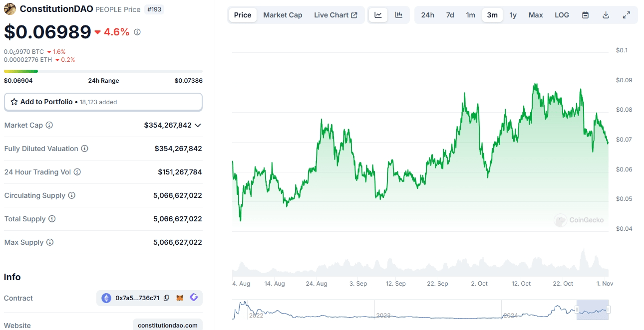Download the chart data
The width and height of the screenshot is (644, 330).
click(x=606, y=15)
